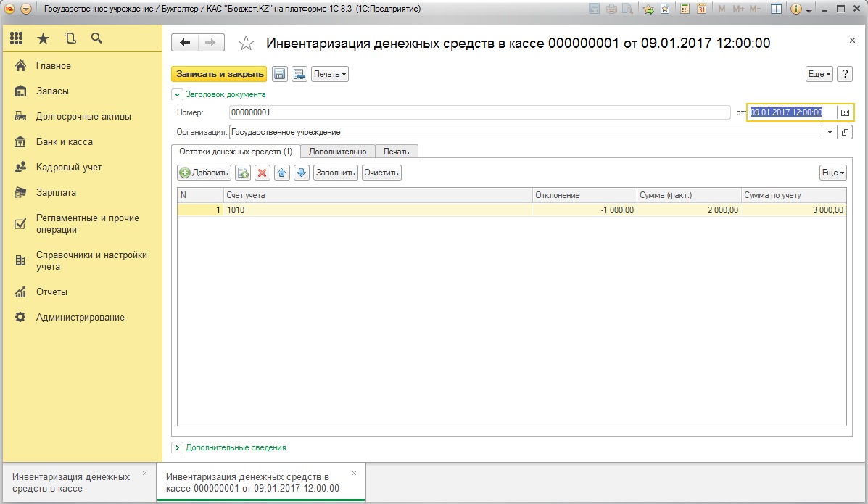Screen dimensions: 868x504
Task: Select the sum by account cell 3 000,00
Action: coord(794,210)
